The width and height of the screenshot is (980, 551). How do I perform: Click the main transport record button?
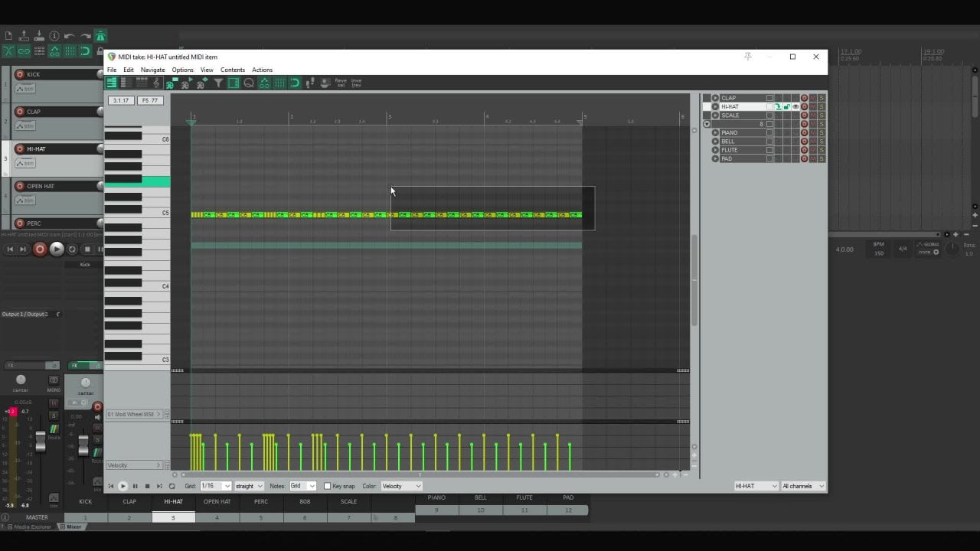tap(40, 249)
